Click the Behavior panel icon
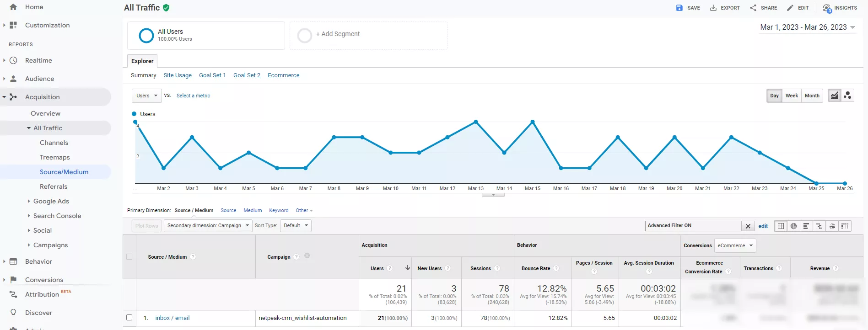868x330 pixels. (13, 261)
